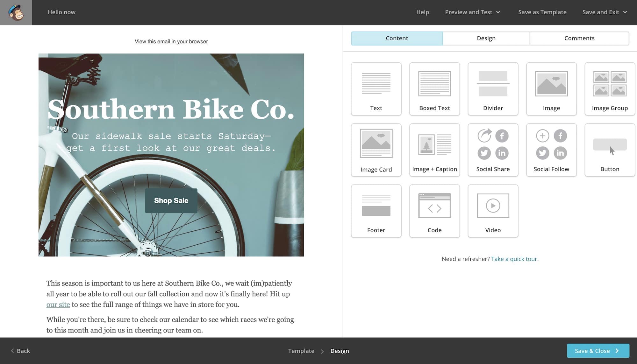Open the Comments tab
Image resolution: width=637 pixels, height=364 pixels.
579,38
